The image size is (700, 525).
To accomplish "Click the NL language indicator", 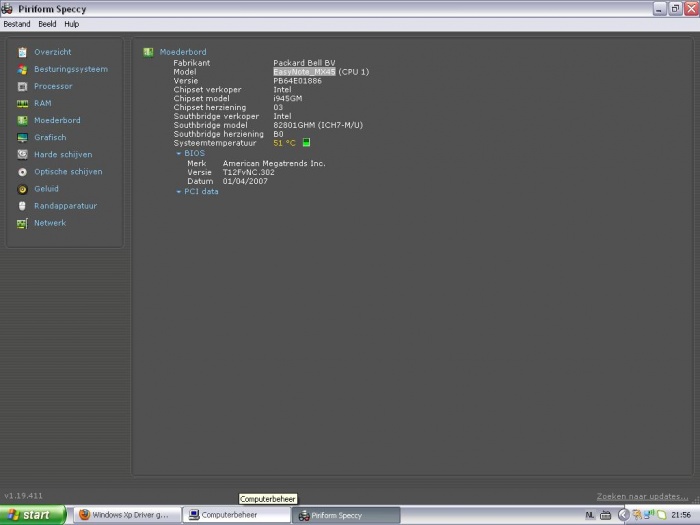I will click(x=590, y=515).
